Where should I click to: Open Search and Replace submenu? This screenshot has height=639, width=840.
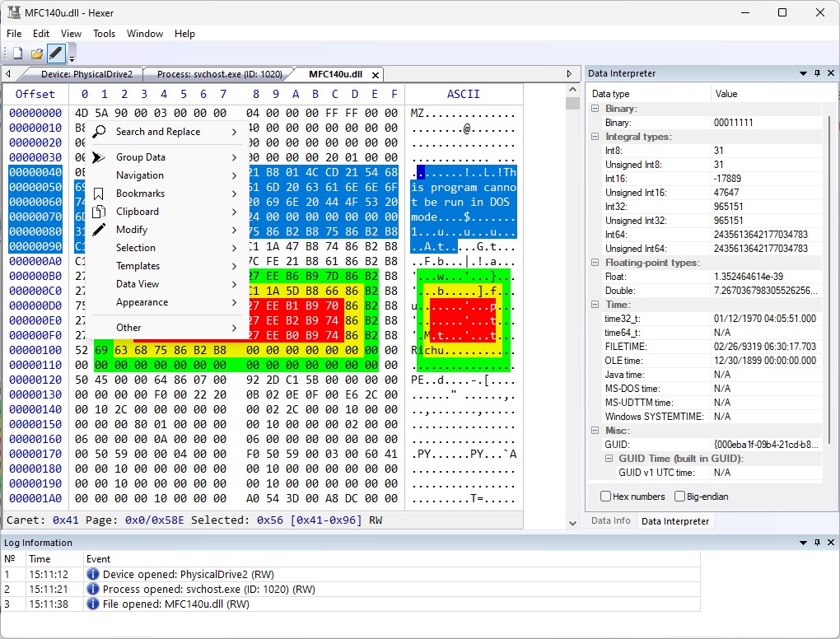point(169,132)
